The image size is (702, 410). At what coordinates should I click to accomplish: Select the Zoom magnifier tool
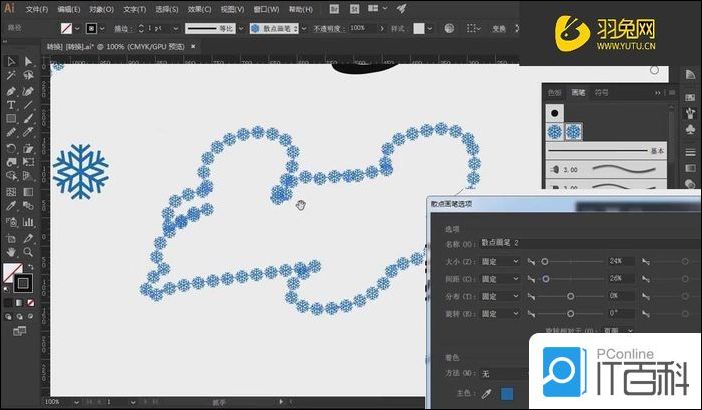[x=28, y=252]
